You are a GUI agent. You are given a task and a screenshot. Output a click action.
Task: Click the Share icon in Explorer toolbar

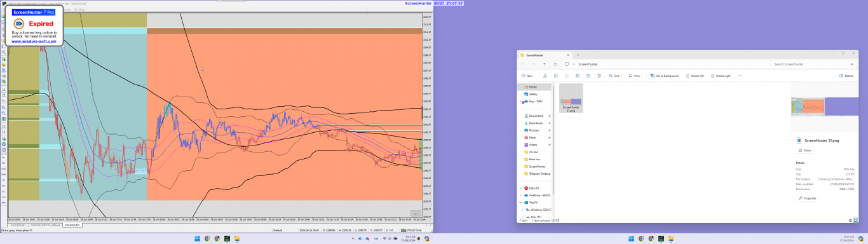(588, 76)
